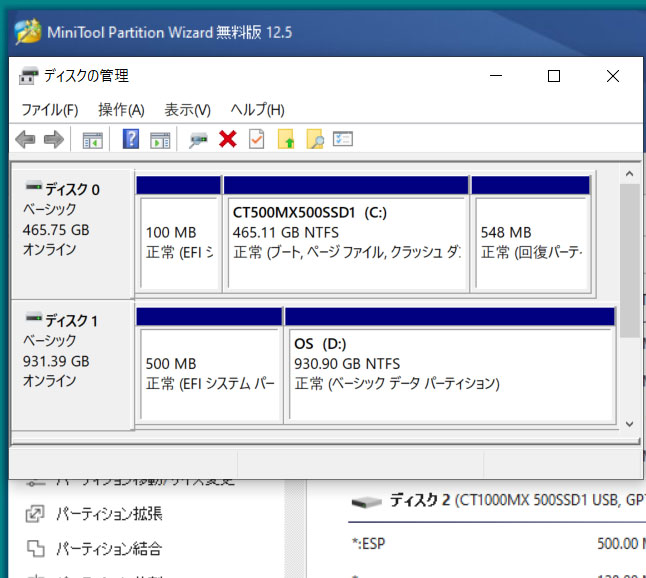
Task: Click the list view settings toolbar icon
Action: [343, 138]
